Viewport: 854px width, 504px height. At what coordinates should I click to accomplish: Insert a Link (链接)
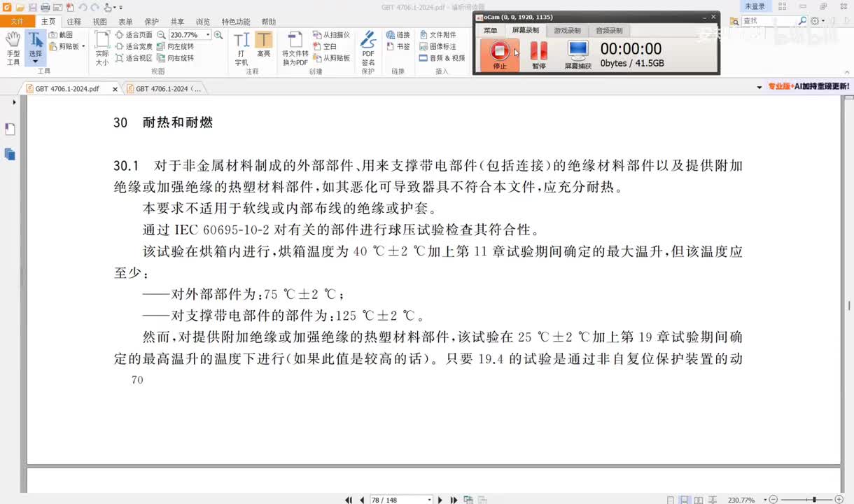398,34
